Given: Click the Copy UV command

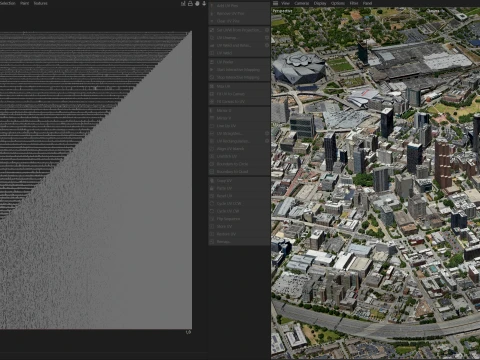Looking at the screenshot, I should pos(239,181).
